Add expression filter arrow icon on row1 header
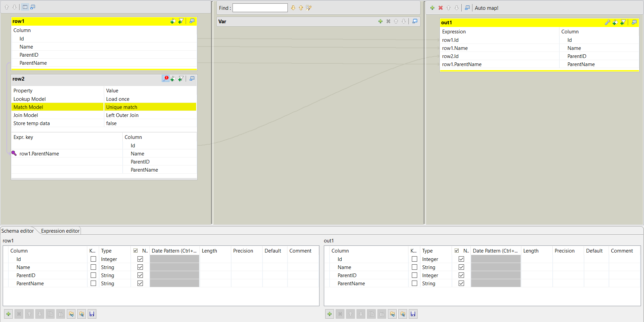 click(x=173, y=21)
